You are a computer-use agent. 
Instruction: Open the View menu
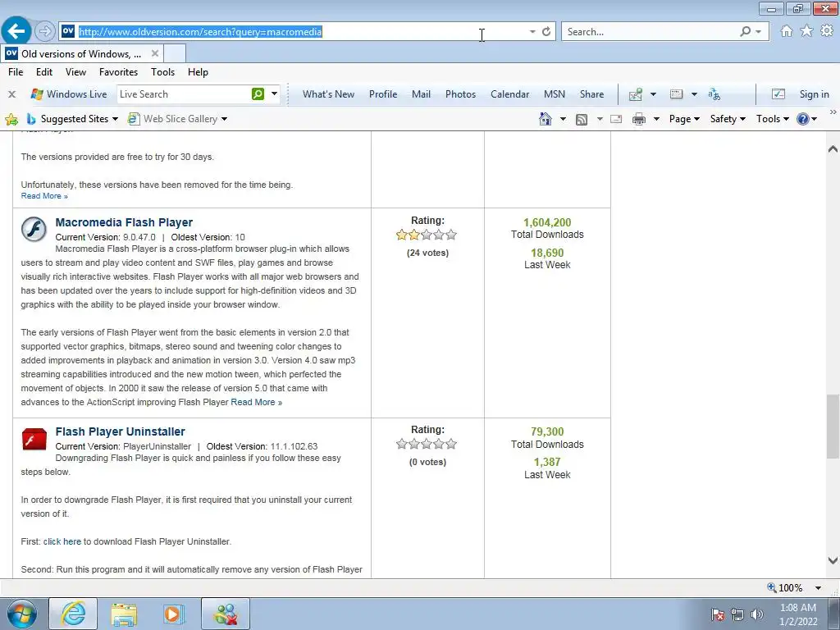pos(75,72)
